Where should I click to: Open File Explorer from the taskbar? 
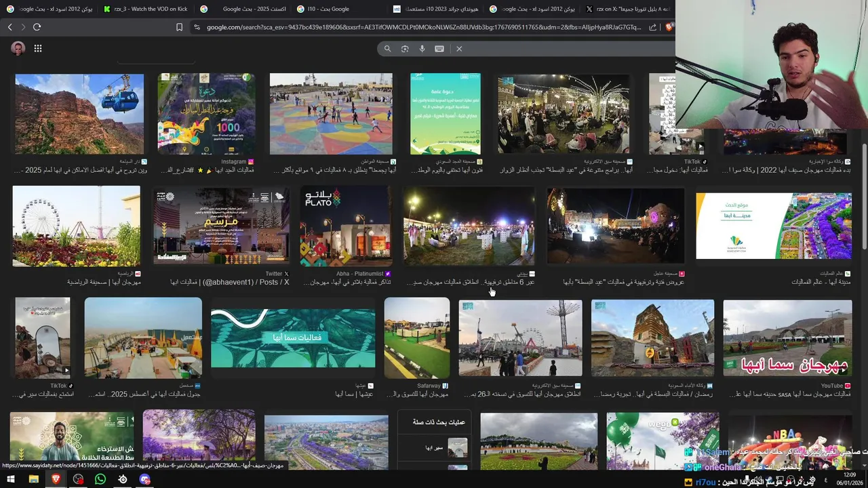coord(33,479)
